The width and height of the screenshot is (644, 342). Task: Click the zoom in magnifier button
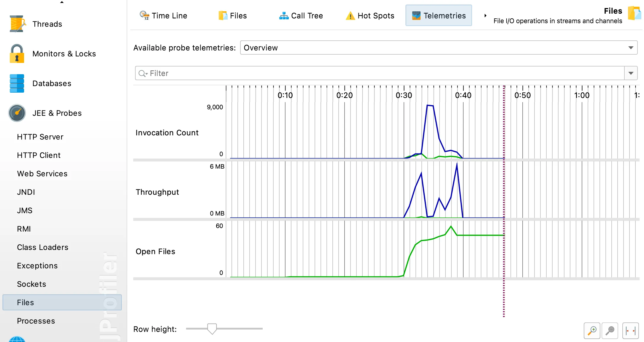[x=592, y=330]
